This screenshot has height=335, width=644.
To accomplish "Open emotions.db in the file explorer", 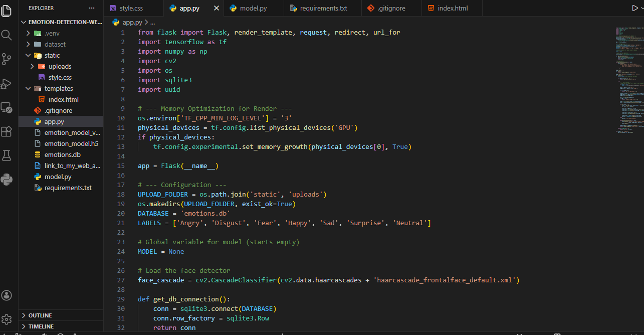I will pyautogui.click(x=62, y=154).
